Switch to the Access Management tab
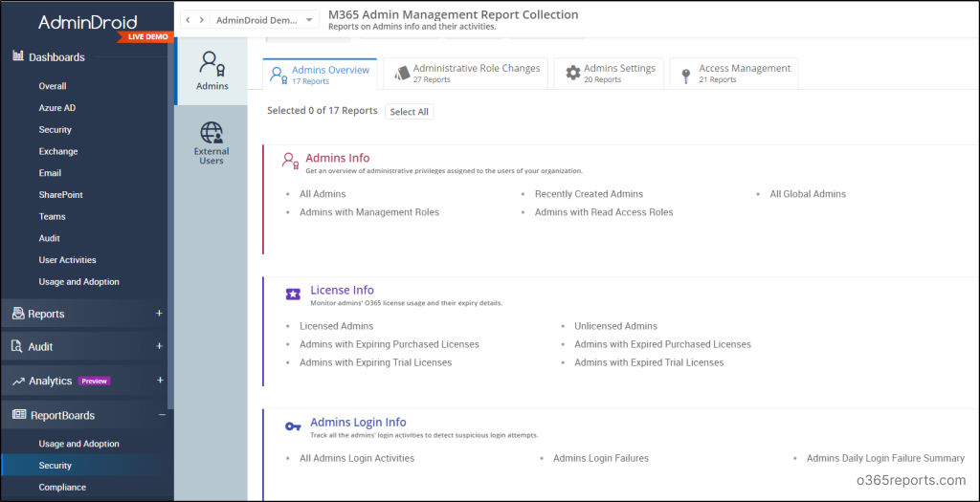 (x=734, y=74)
